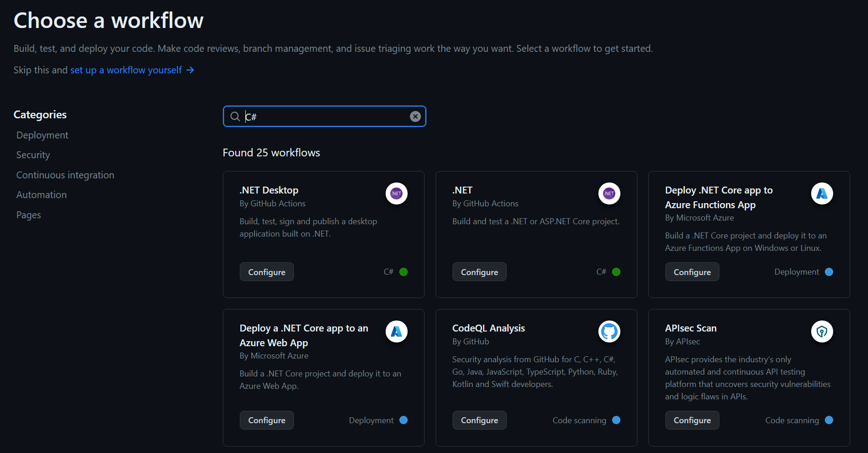Click the Found 25 workflows text
The width and height of the screenshot is (868, 453).
pyautogui.click(x=271, y=153)
